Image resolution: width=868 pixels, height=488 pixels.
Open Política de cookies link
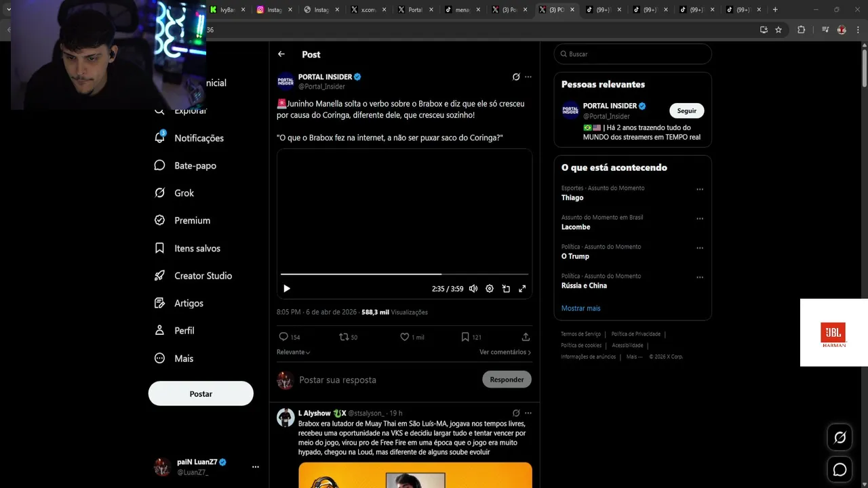(x=581, y=345)
